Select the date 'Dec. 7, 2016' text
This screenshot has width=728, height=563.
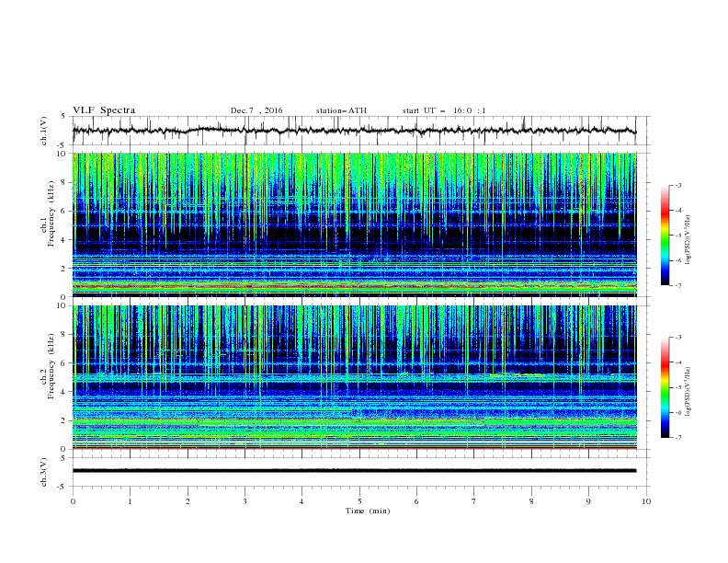(256, 110)
